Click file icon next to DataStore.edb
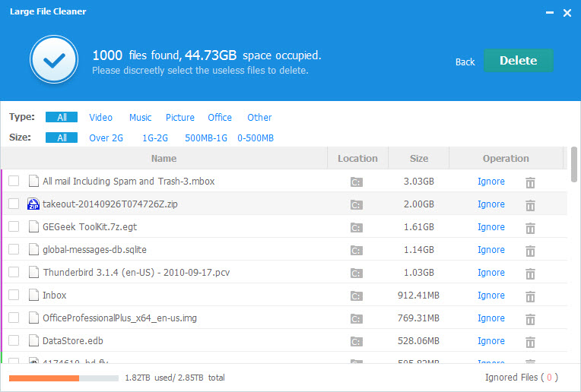581x392 pixels. pyautogui.click(x=33, y=340)
